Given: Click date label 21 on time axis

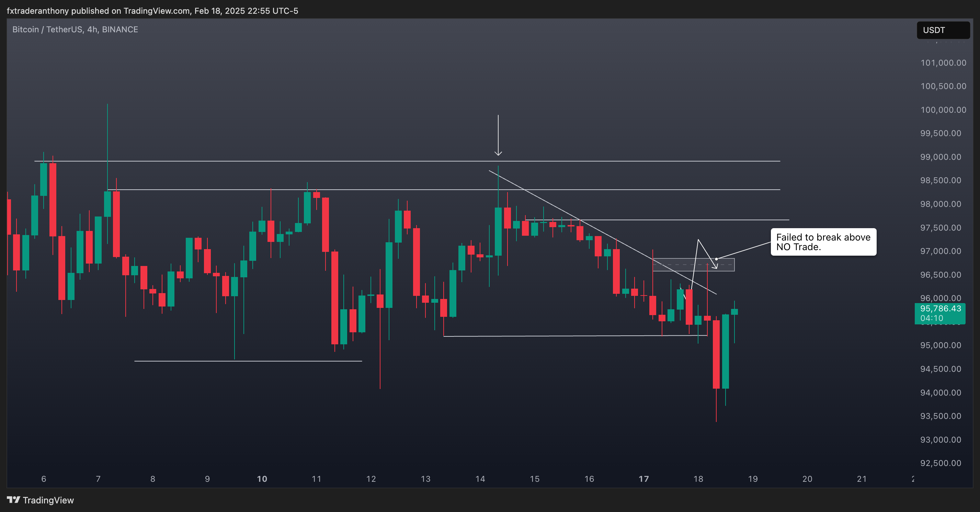Looking at the screenshot, I should 862,479.
